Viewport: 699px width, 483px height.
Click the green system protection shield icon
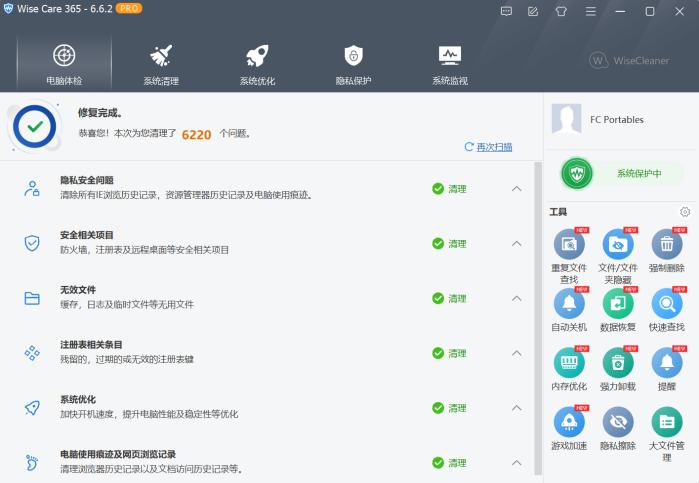point(577,173)
